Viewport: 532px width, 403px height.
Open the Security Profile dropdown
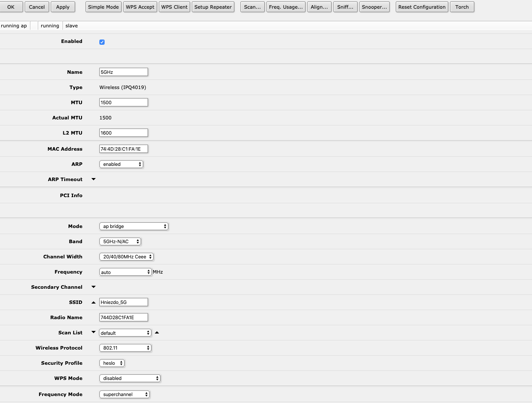pos(112,363)
